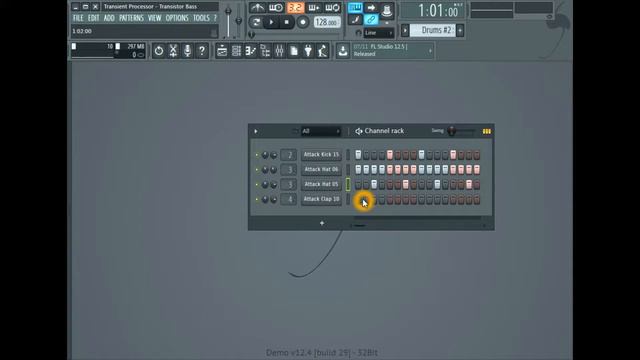The height and width of the screenshot is (360, 640).
Task: Select the previous pattern arrow
Action: [x=405, y=30]
